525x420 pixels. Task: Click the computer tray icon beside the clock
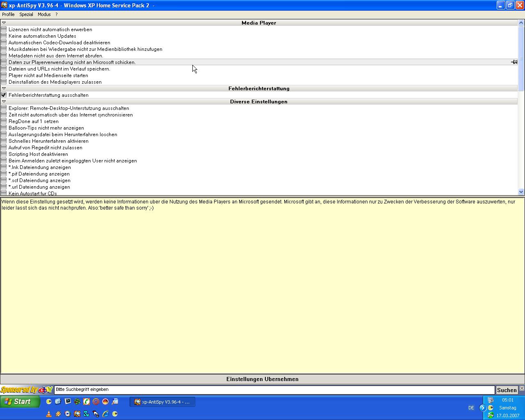coord(491,400)
